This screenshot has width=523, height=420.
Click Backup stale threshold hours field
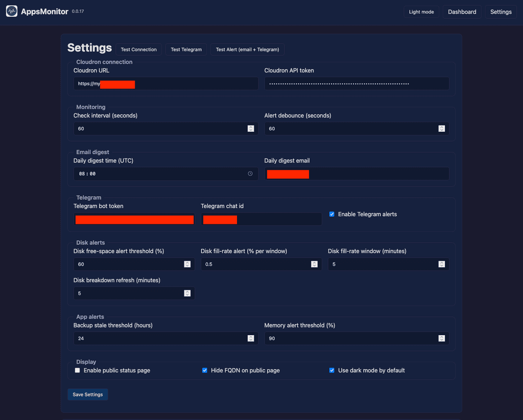[166, 338]
